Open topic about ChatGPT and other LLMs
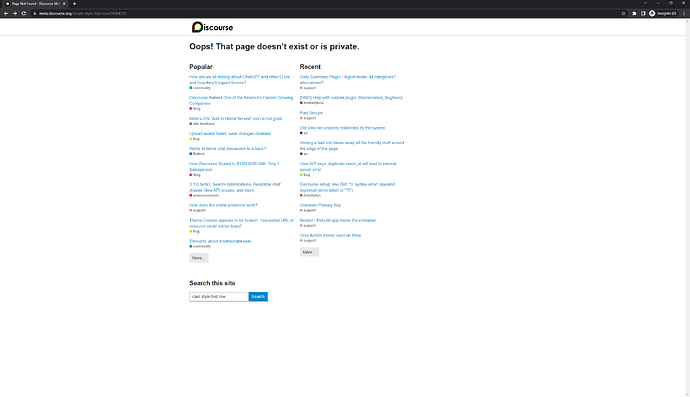Viewport: 690px width, 397px height. point(239,80)
